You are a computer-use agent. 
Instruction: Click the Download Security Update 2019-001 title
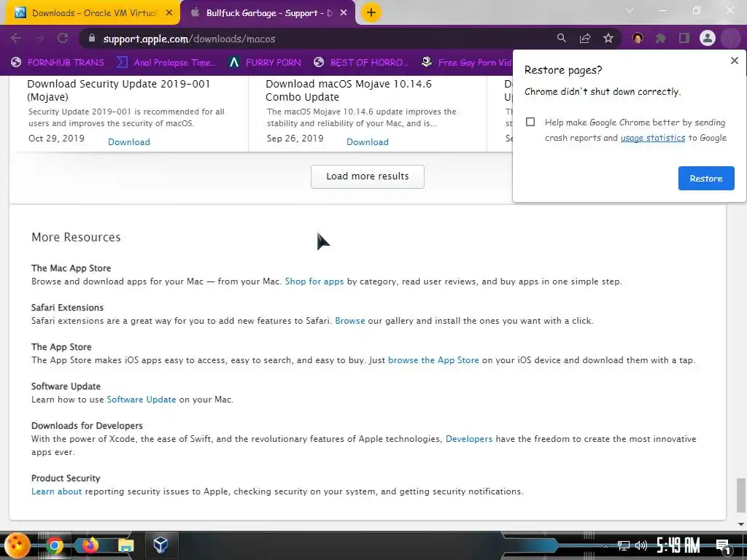(119, 90)
